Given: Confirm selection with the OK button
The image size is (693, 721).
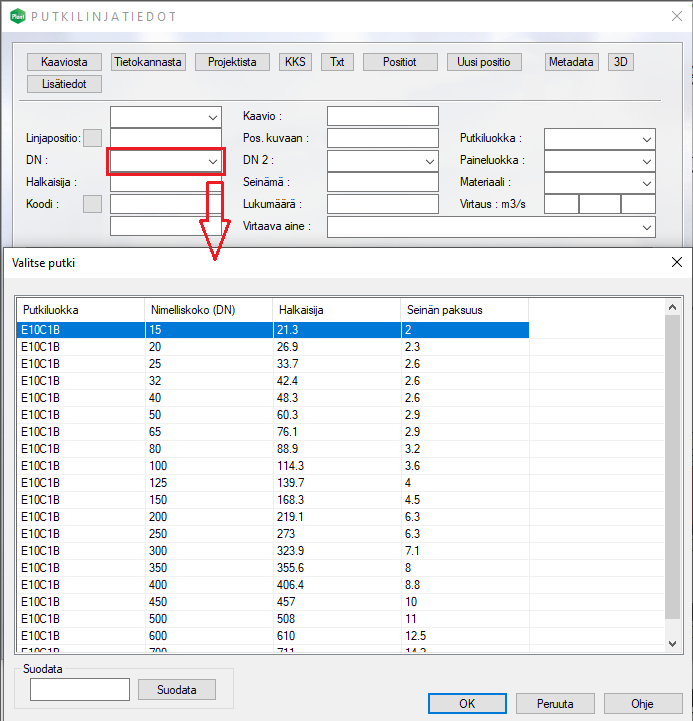Looking at the screenshot, I should point(467,703).
